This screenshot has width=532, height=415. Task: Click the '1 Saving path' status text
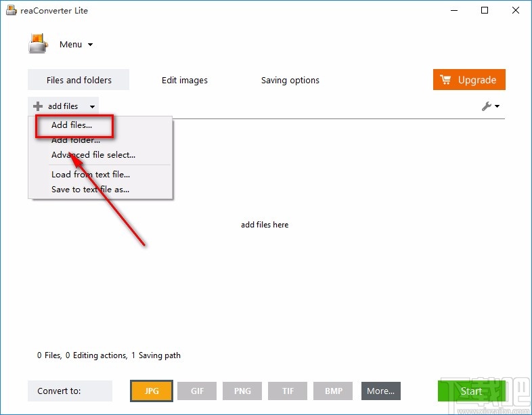156,355
